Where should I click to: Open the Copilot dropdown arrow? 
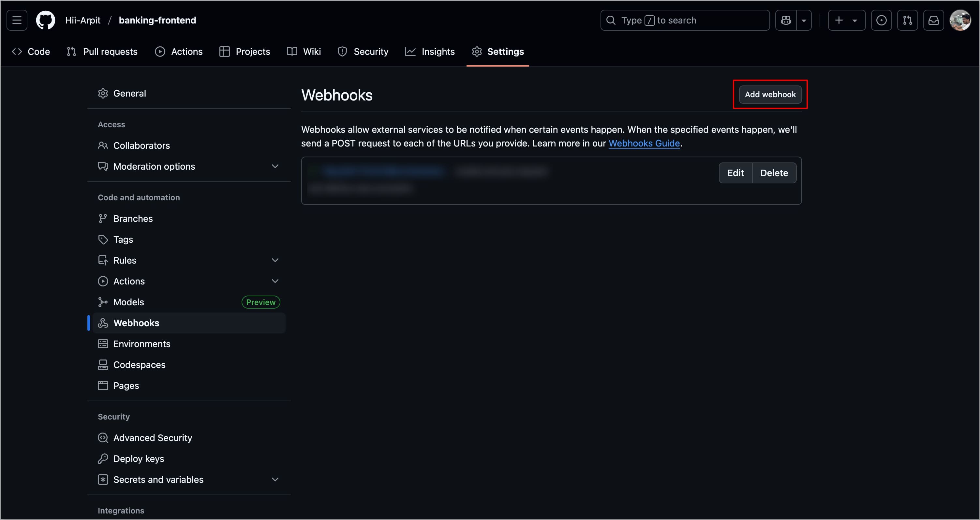804,20
